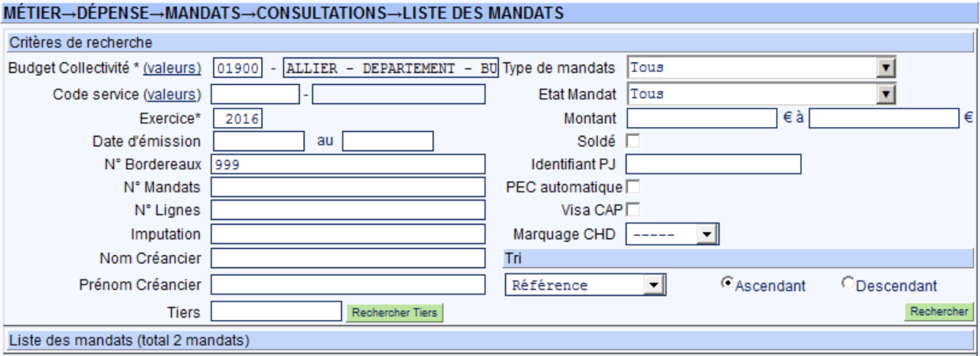Enable PEC automatique checkbox
This screenshot has width=980, height=356.
click(x=632, y=186)
